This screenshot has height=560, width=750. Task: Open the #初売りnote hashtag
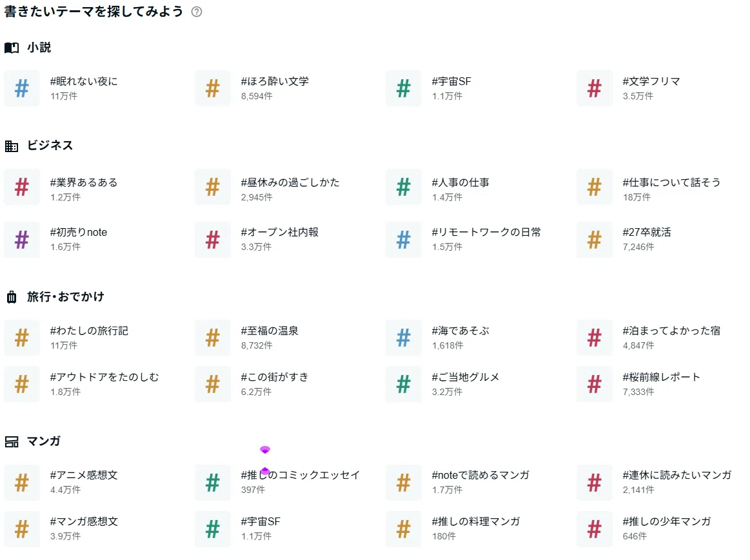(x=79, y=232)
